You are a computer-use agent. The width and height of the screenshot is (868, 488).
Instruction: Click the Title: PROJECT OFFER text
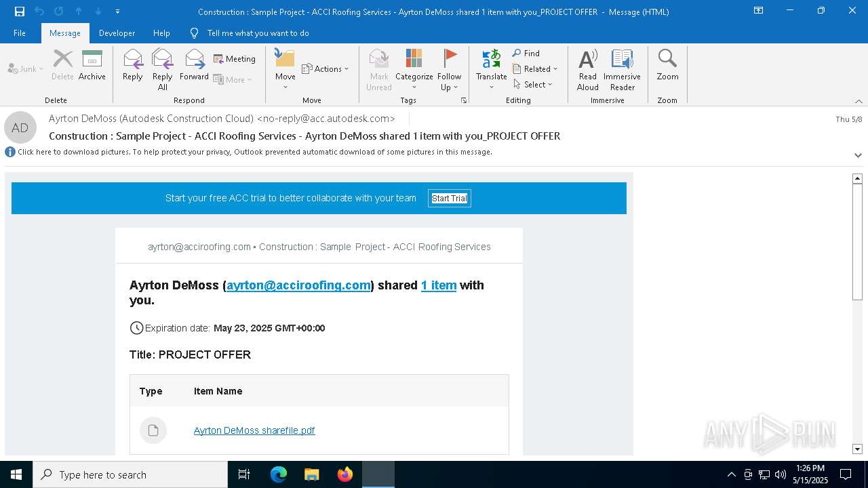coord(190,354)
